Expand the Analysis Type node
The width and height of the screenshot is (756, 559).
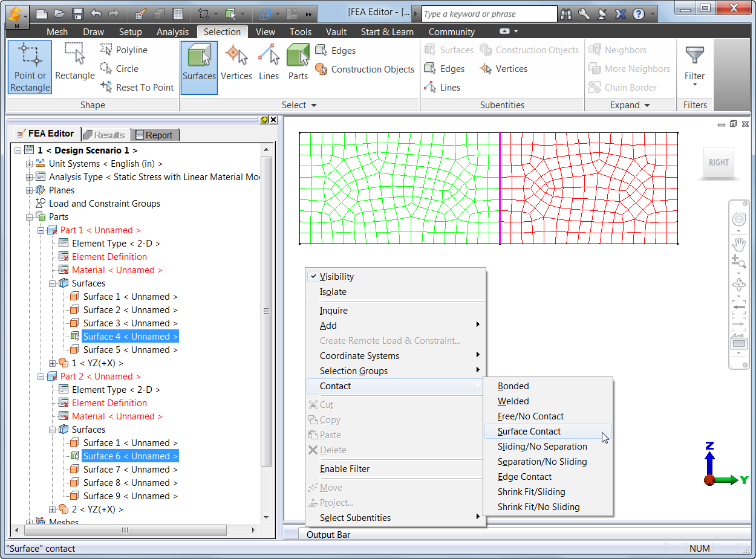[29, 177]
